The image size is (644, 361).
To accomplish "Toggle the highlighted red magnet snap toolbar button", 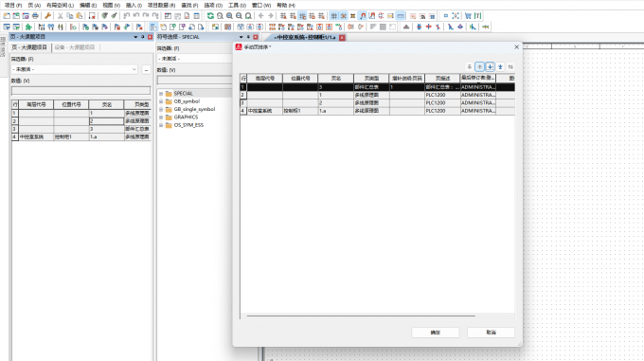I will pyautogui.click(x=363, y=16).
